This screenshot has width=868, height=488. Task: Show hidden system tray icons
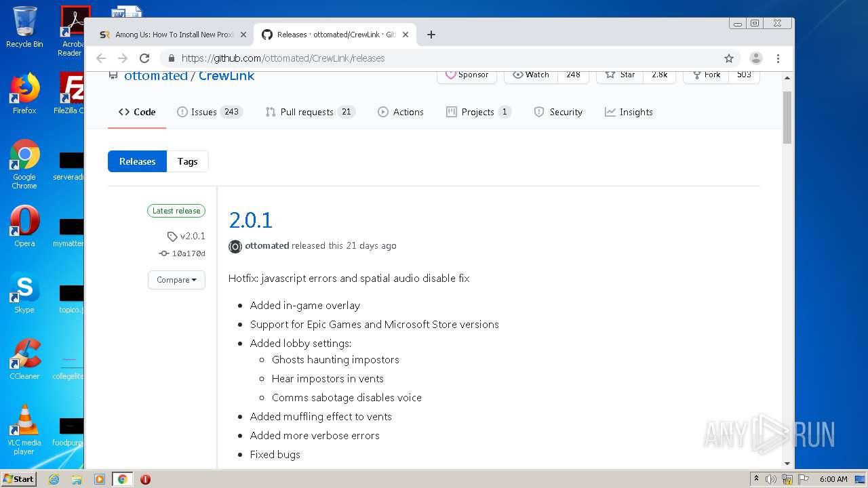coord(756,479)
